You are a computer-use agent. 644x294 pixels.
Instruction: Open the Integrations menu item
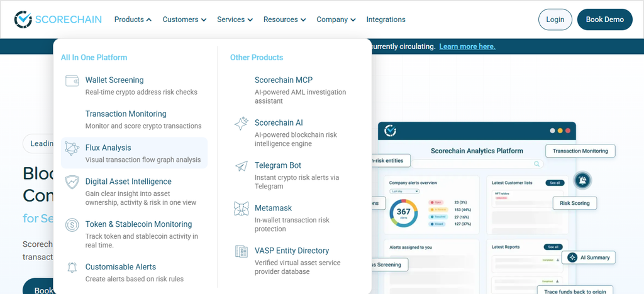coord(386,19)
